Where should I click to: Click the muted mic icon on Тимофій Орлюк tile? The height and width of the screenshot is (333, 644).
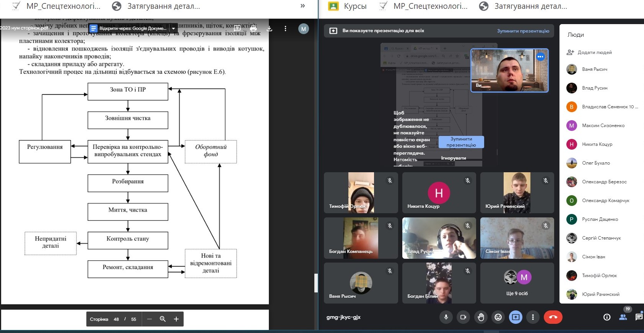(390, 180)
